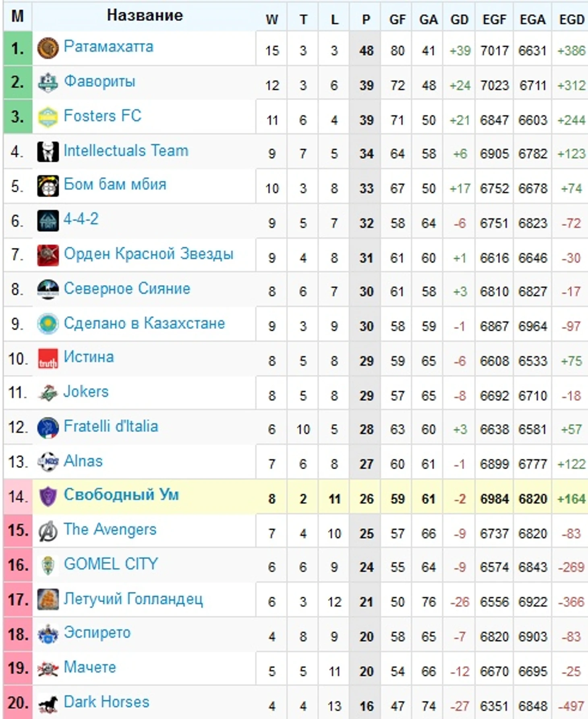
Task: Click the Свободный Ум purple shield icon
Action: pos(48,497)
